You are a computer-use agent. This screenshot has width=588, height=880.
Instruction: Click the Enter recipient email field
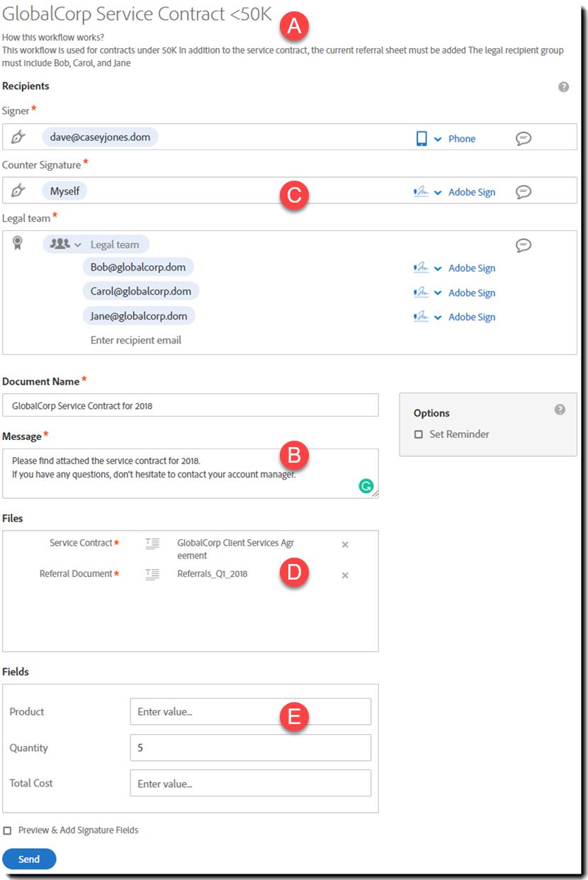(x=136, y=340)
